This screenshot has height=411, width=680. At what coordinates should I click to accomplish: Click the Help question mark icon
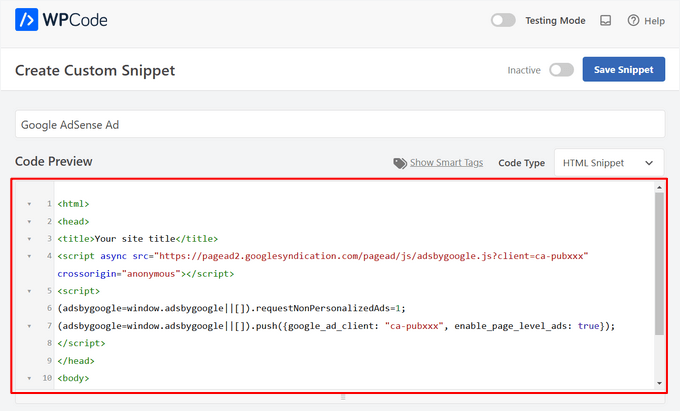point(633,20)
